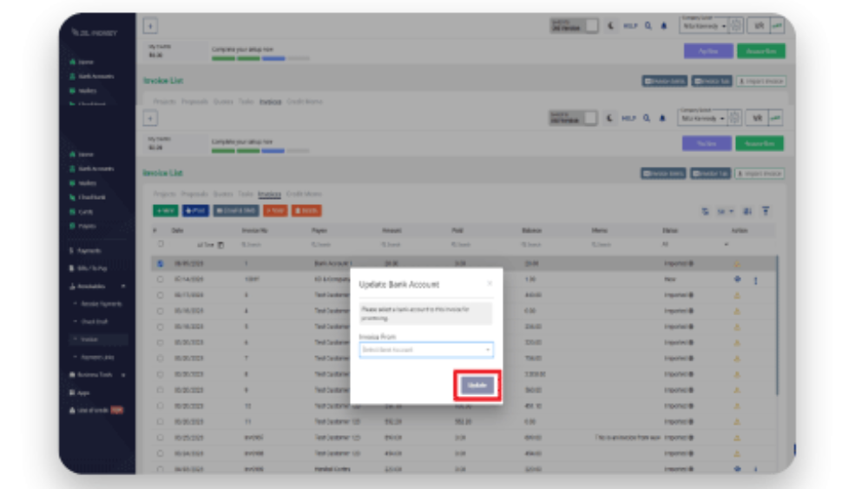Click the orange Delete button above table

click(306, 211)
